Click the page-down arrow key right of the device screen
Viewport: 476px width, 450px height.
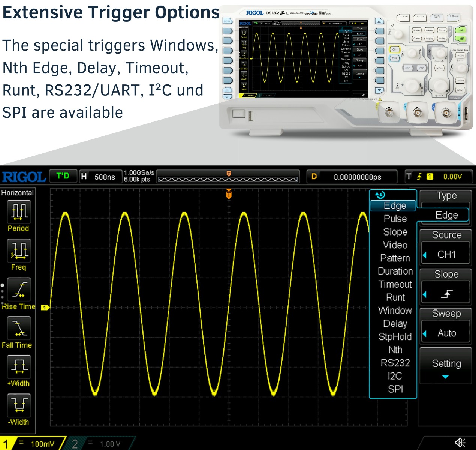(379, 90)
